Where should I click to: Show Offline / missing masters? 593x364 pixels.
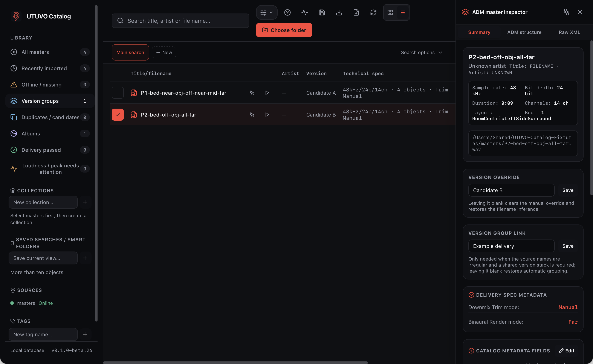(x=50, y=85)
